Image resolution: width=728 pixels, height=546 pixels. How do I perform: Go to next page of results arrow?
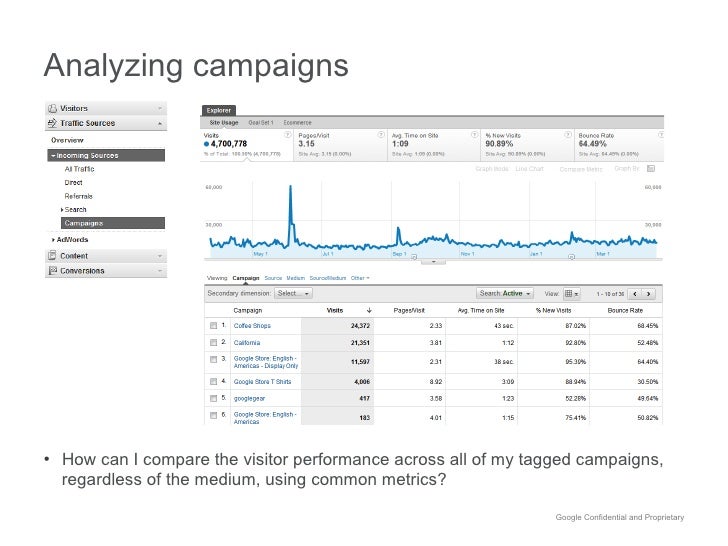pos(649,294)
